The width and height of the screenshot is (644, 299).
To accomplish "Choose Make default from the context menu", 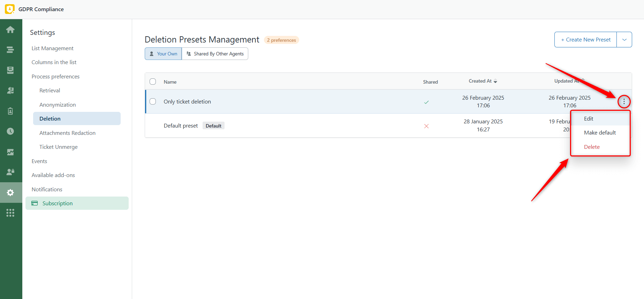I will [x=600, y=133].
